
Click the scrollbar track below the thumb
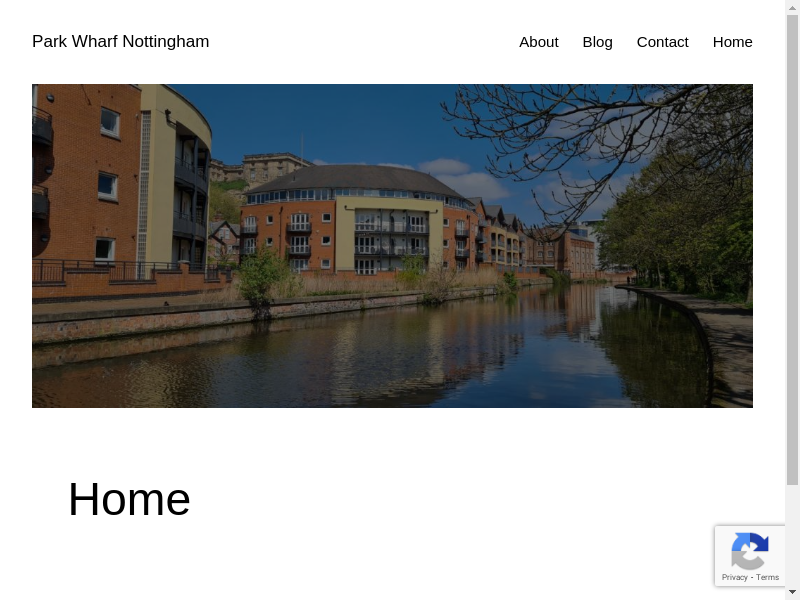[792, 536]
